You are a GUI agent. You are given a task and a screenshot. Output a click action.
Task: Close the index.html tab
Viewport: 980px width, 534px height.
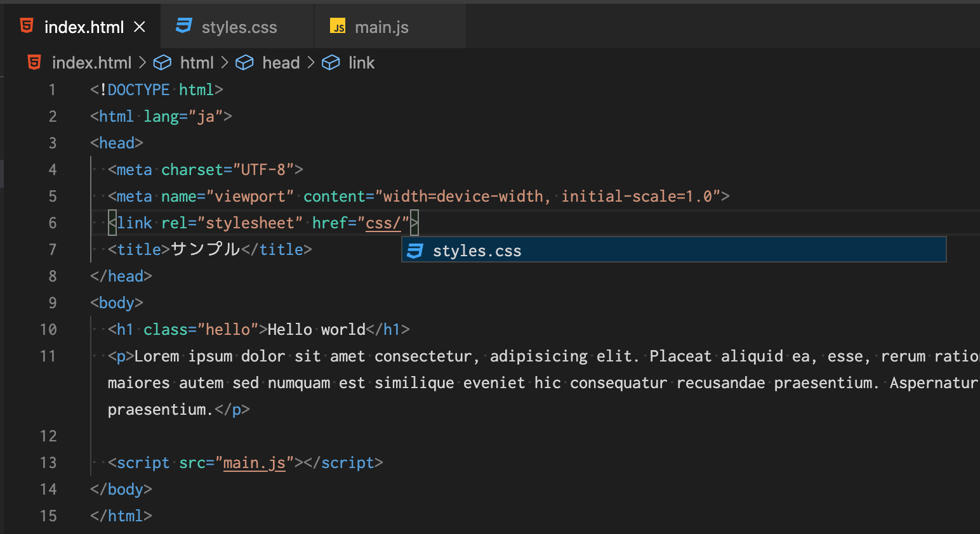(x=140, y=27)
